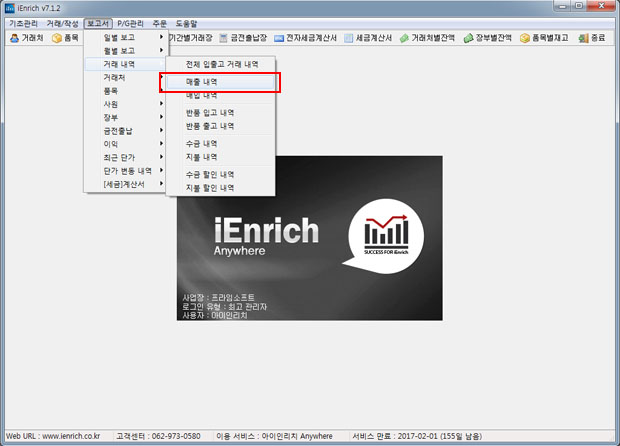Choose 반품 입고 내역 menu entry
The width and height of the screenshot is (620, 446).
[x=210, y=113]
